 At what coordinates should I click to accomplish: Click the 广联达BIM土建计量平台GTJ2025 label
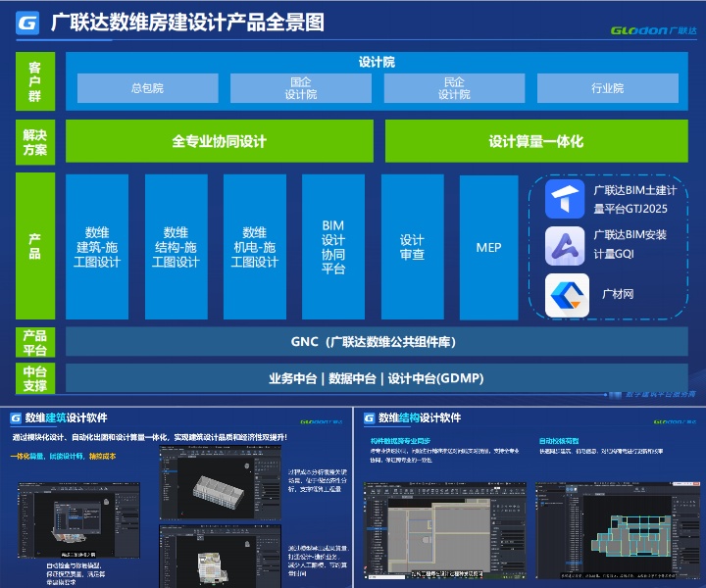click(x=634, y=199)
